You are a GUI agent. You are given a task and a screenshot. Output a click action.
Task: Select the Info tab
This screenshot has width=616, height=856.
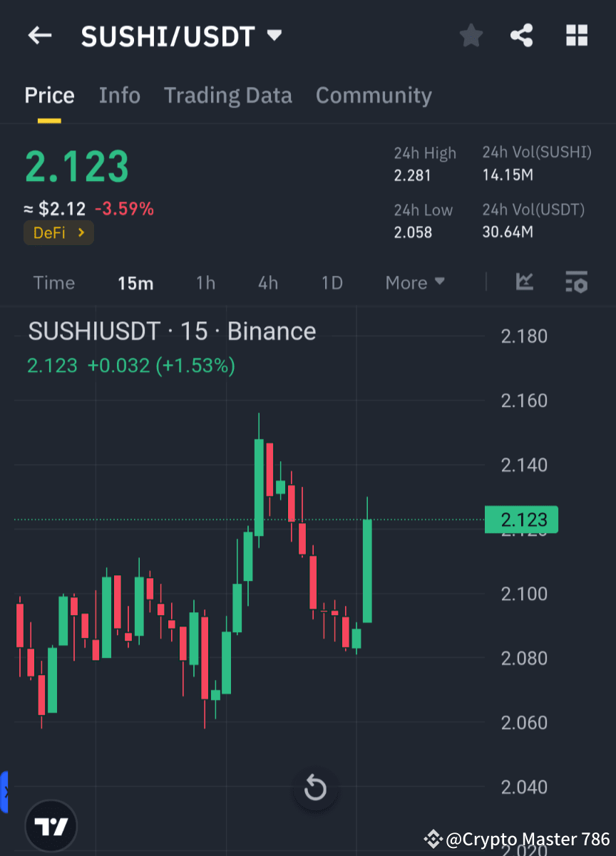point(119,95)
